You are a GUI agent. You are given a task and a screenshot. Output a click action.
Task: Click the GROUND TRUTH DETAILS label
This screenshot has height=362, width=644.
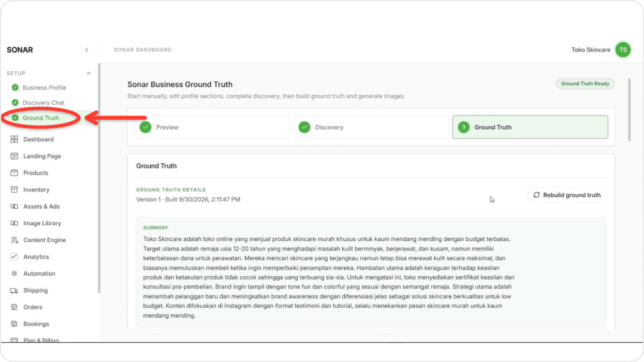point(171,190)
